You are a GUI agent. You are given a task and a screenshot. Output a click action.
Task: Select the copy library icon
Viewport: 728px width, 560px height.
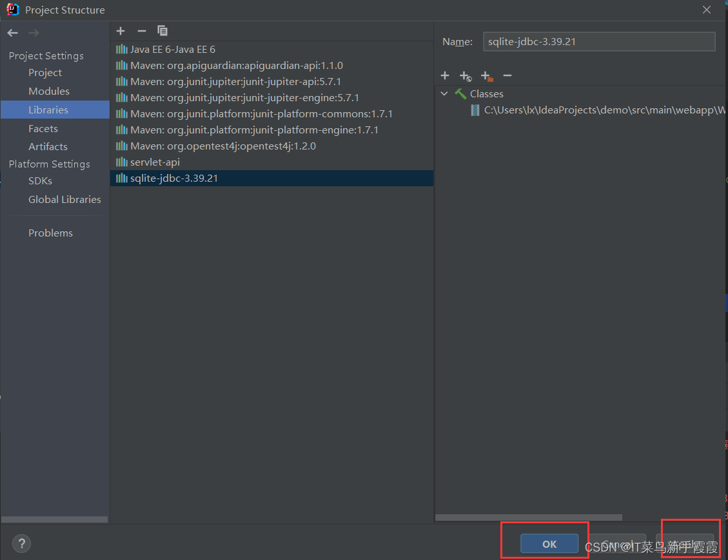(x=162, y=30)
